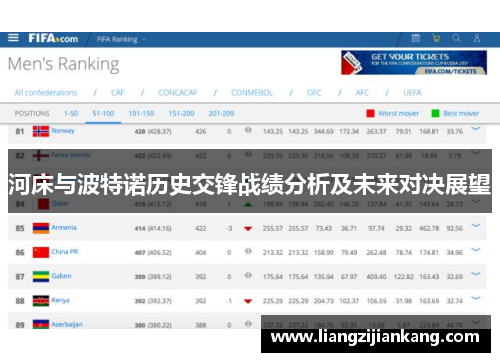Open the user account icon
Screen dimensions: 500x362
pos(477,38)
